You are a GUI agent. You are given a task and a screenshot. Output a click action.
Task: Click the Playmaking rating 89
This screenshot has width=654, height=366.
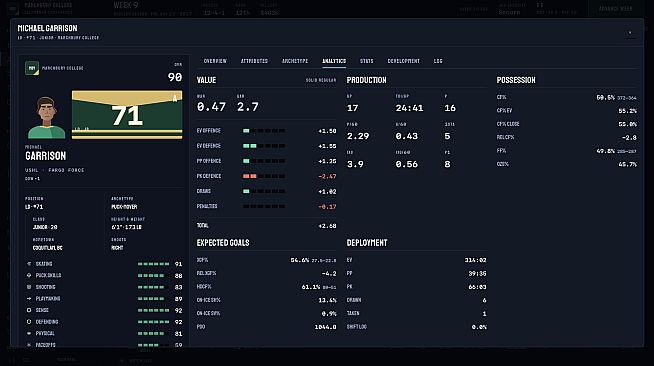click(x=179, y=299)
